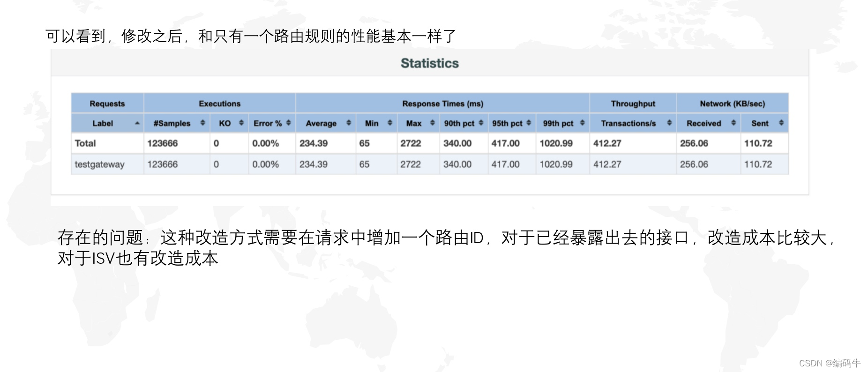Screen dimensions: 868x372
Task: Click Min value 65 in Total row
Action: pos(364,143)
